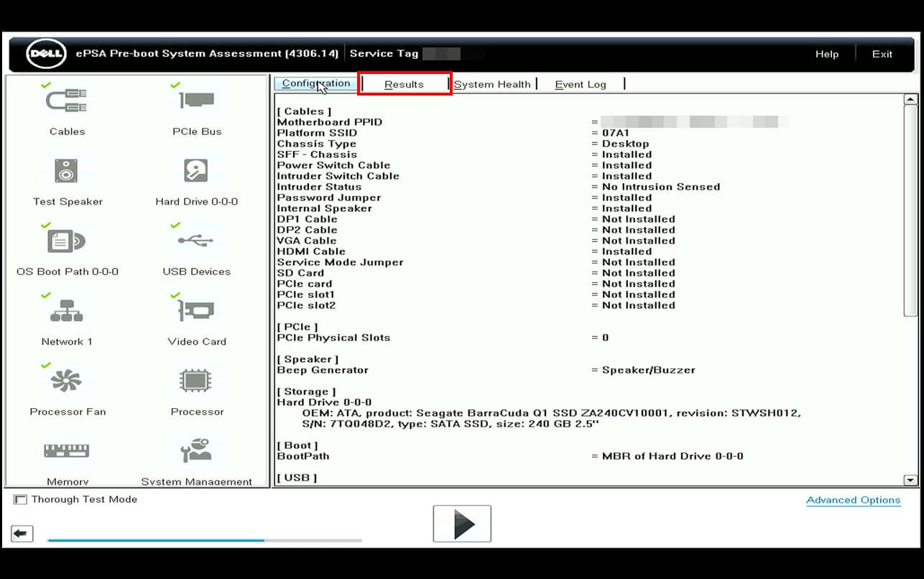Open the Results tab
The height and width of the screenshot is (579, 924).
[405, 84]
